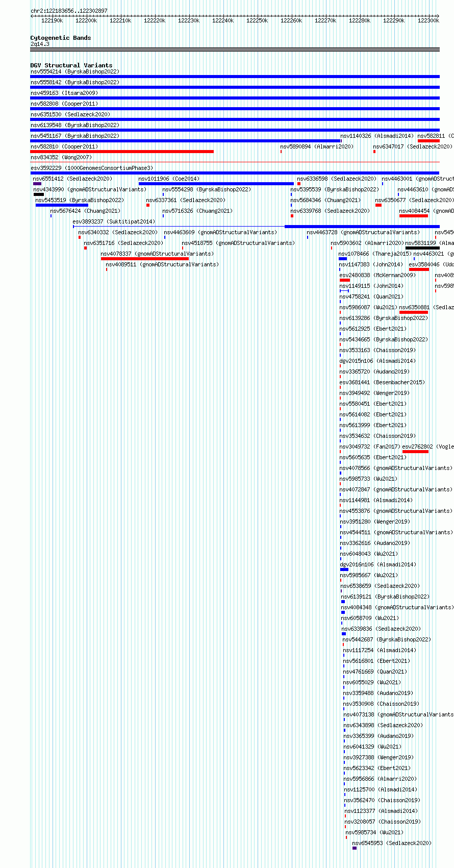
Task: Select nsv5716326 (Chuang2021) label
Action: coord(198,211)
